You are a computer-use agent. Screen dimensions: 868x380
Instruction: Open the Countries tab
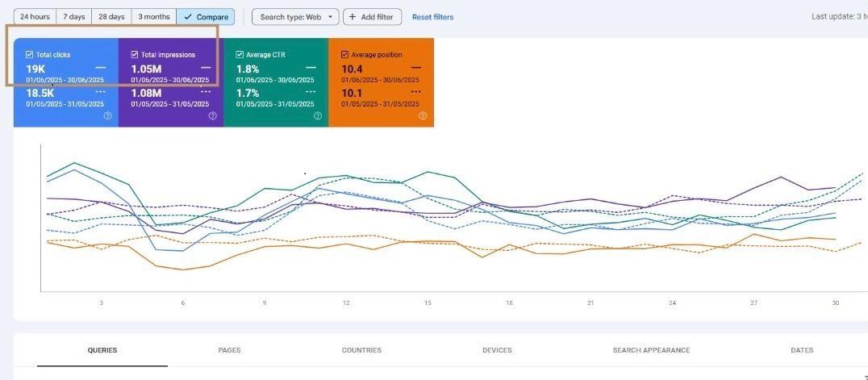pos(361,350)
